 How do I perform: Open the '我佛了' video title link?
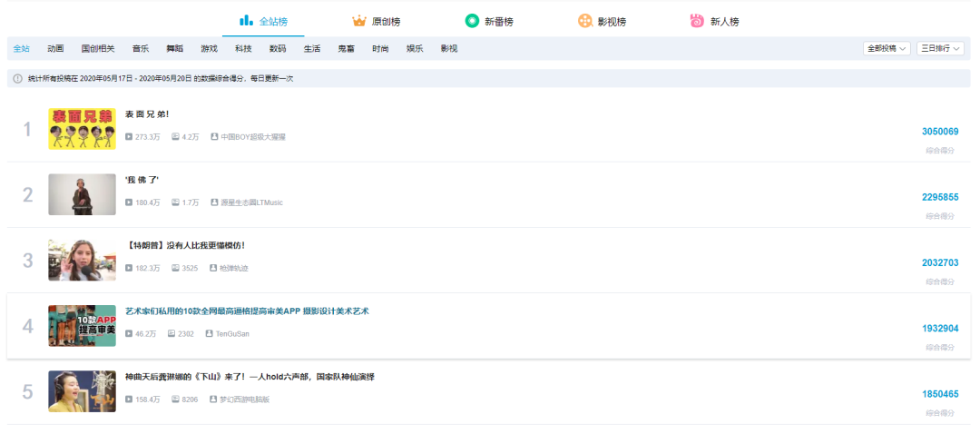pyautogui.click(x=142, y=180)
